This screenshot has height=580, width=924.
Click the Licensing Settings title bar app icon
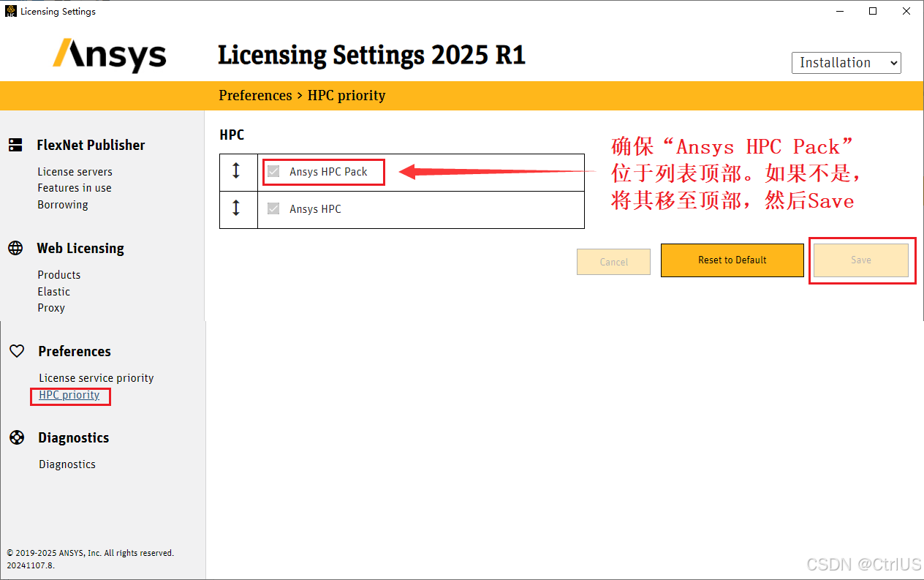(x=11, y=11)
